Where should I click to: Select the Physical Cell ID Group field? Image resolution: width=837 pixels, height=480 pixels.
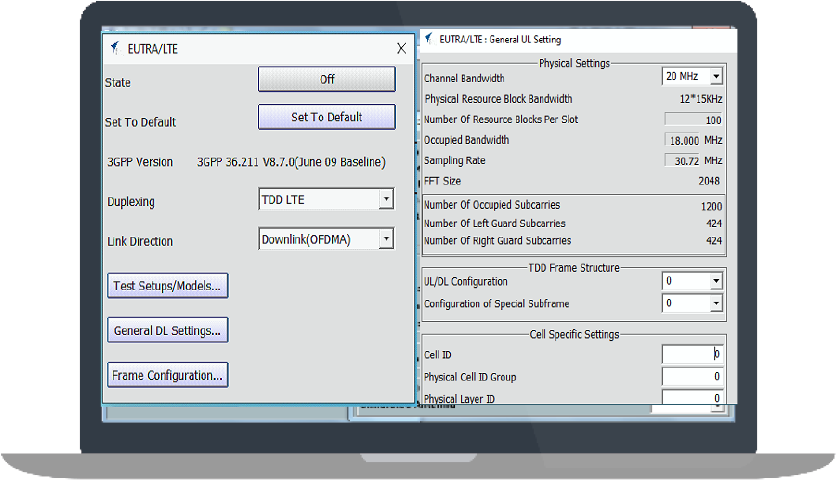[x=692, y=376]
